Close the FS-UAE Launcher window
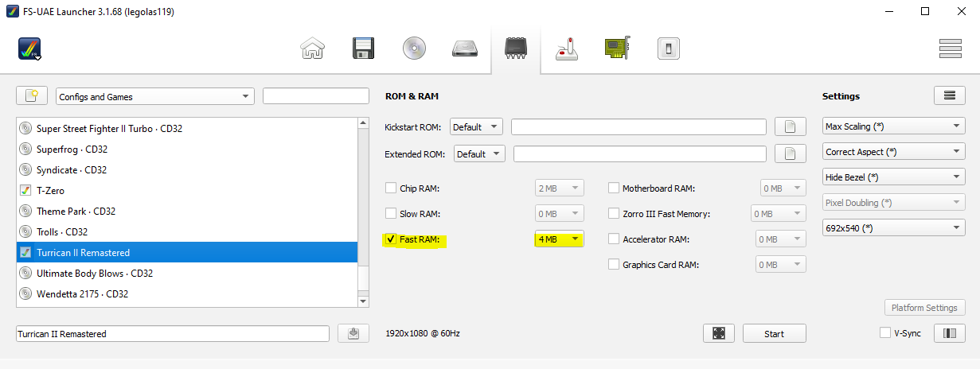This screenshot has width=980, height=369. point(961,11)
